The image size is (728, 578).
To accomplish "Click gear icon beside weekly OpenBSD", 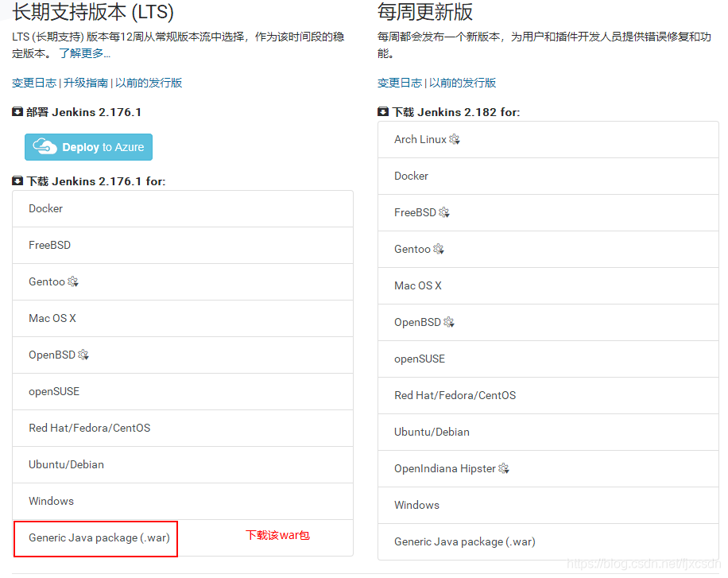I will click(449, 322).
